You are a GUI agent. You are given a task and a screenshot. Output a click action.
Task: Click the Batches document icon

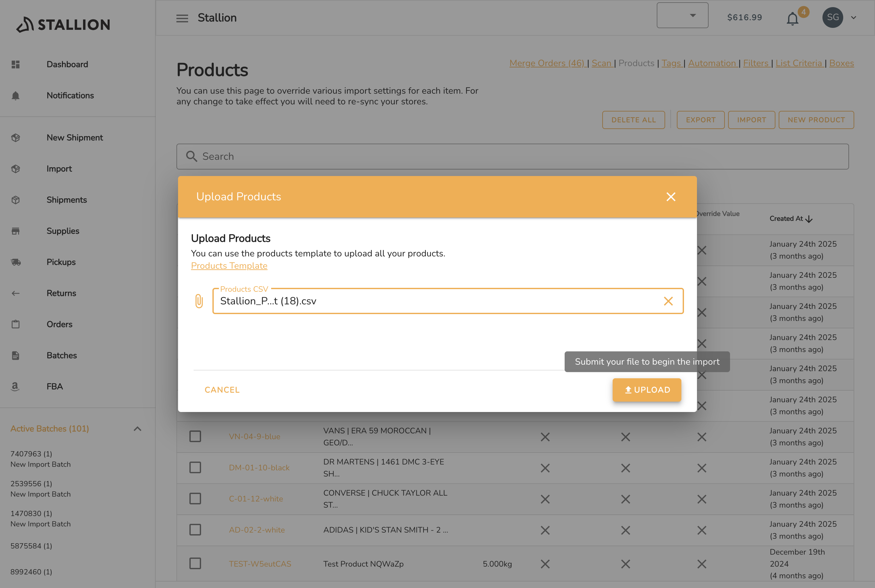pyautogui.click(x=15, y=356)
